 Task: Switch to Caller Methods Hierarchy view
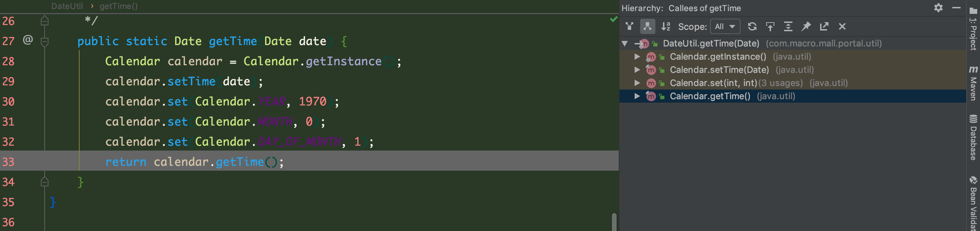click(629, 26)
